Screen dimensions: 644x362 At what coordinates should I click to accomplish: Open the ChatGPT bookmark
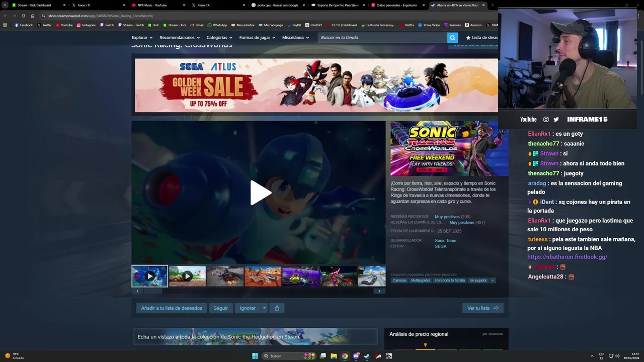coord(313,25)
